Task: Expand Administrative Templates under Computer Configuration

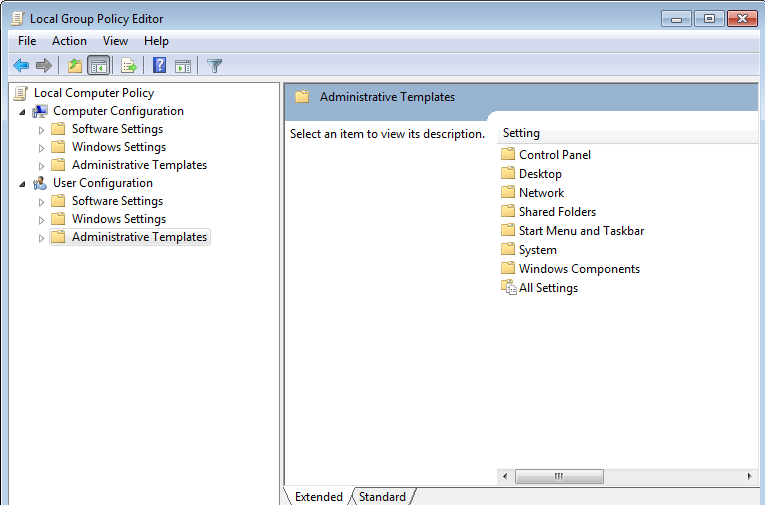Action: pos(41,166)
